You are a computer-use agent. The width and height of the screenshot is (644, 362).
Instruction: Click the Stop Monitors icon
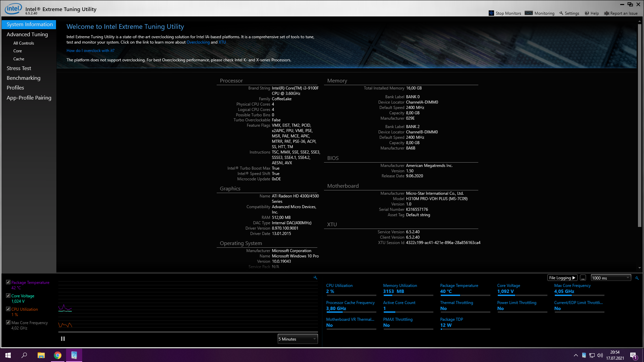click(491, 13)
